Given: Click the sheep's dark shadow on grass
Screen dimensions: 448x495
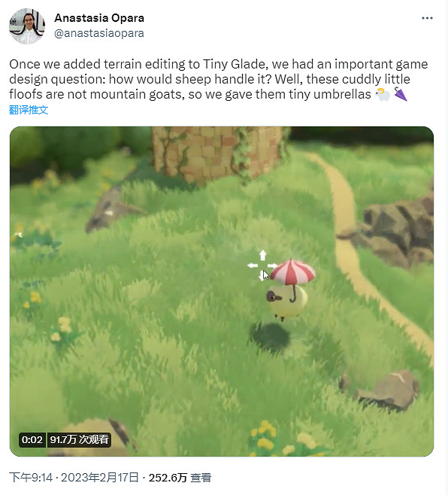Looking at the screenshot, I should (270, 337).
